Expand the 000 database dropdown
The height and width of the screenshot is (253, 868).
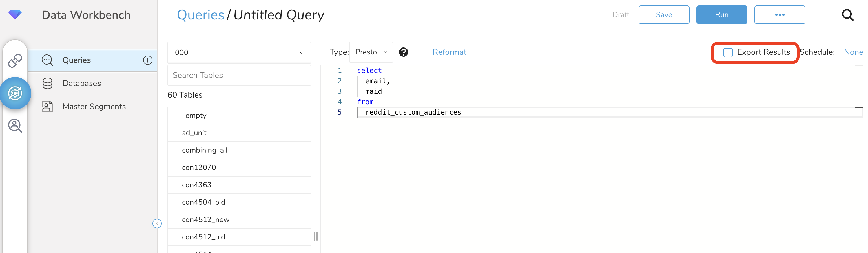[239, 53]
